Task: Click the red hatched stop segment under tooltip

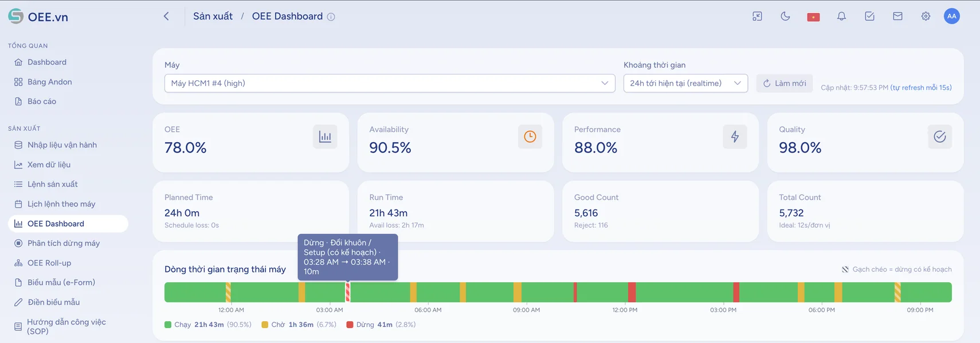Action: (347, 292)
